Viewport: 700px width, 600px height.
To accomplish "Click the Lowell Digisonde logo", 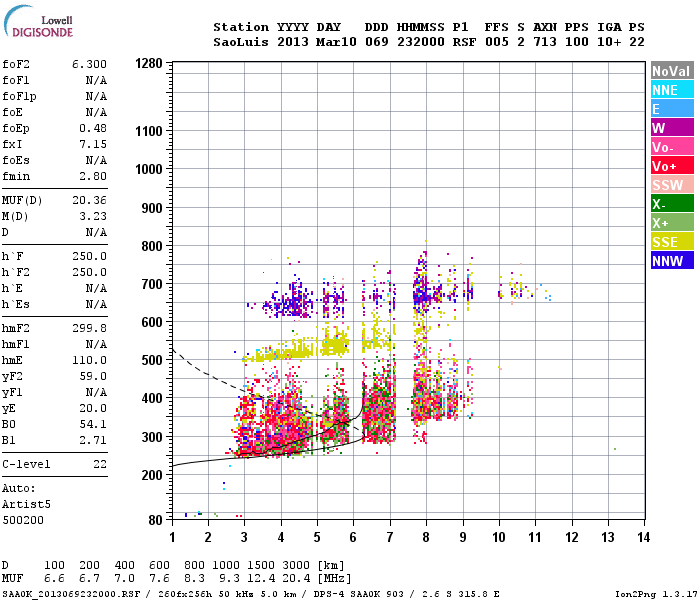I will [38, 21].
